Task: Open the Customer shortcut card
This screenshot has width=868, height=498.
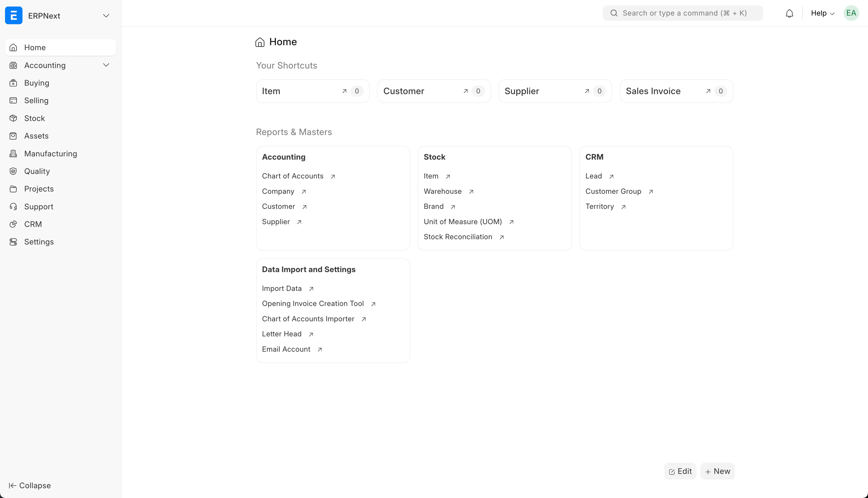Action: tap(434, 91)
